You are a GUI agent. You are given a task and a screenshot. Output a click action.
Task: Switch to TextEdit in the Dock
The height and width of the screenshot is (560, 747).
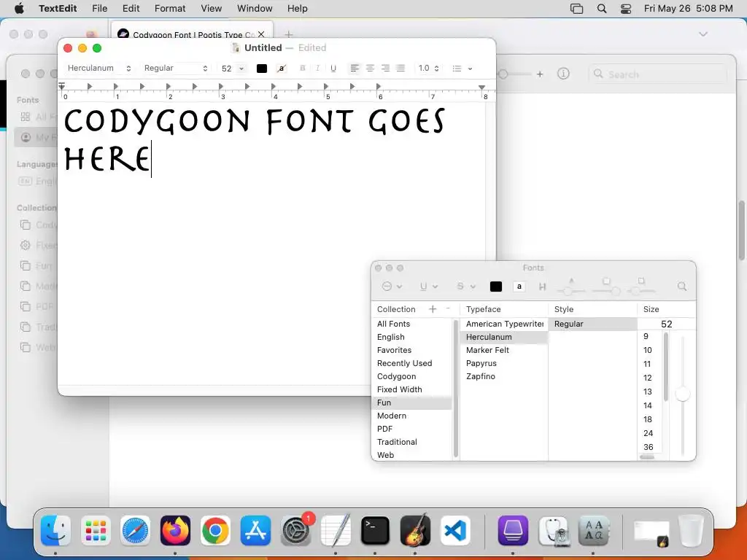click(x=336, y=531)
